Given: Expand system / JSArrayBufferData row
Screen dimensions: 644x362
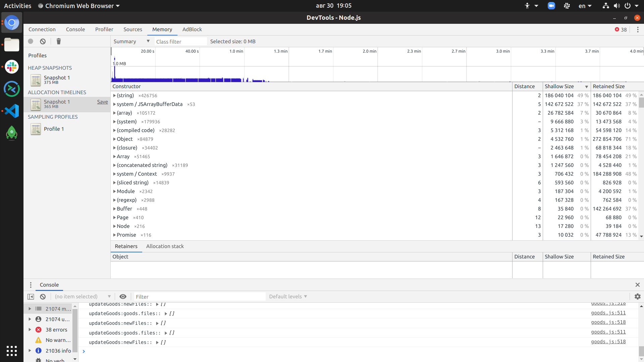Looking at the screenshot, I should [x=114, y=104].
